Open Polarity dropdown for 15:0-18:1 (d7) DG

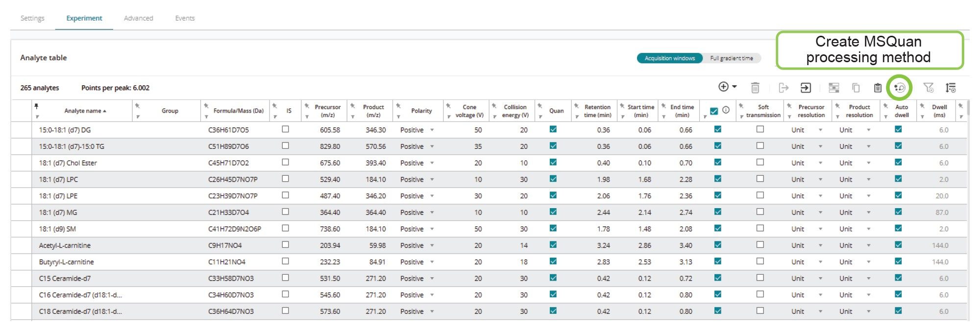point(432,130)
